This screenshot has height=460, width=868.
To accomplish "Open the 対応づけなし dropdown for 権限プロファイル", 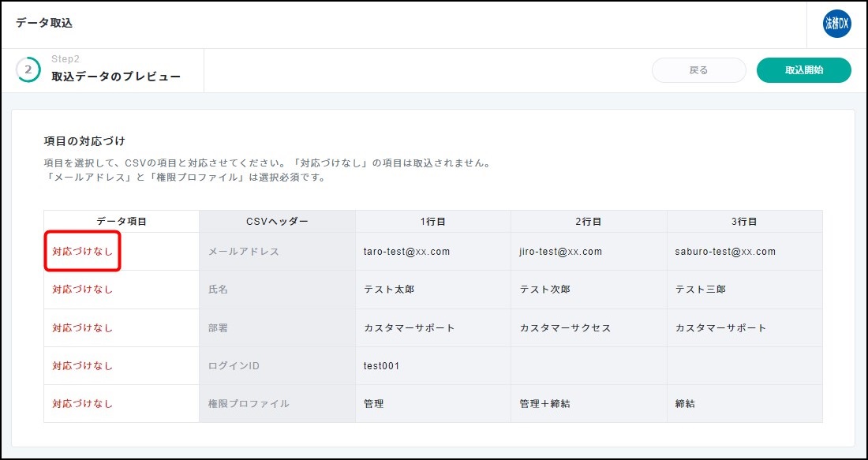I will [83, 403].
